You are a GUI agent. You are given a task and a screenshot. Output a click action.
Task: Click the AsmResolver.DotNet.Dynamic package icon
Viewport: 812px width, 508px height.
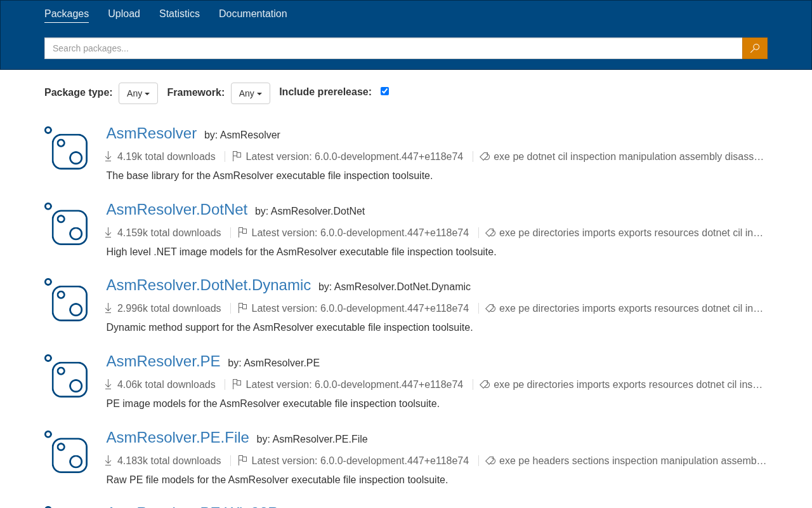(66, 300)
